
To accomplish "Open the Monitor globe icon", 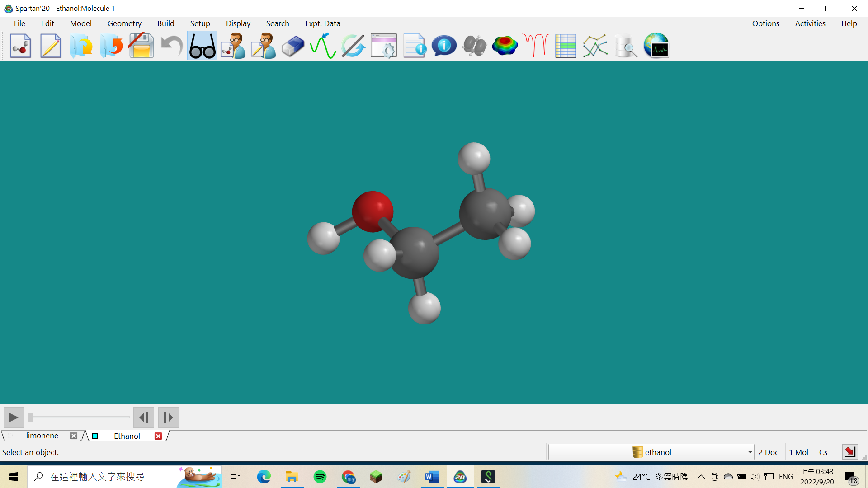I will click(656, 46).
